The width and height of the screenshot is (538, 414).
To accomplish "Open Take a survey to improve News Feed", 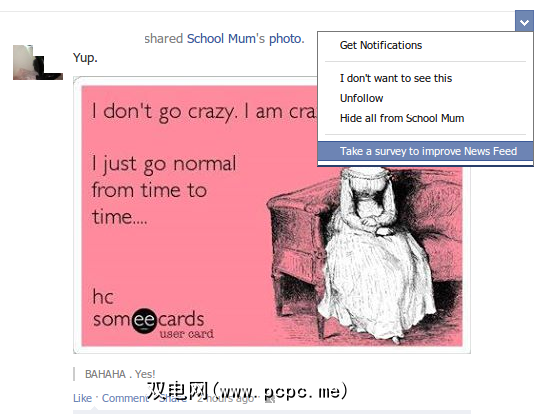I will 425,151.
